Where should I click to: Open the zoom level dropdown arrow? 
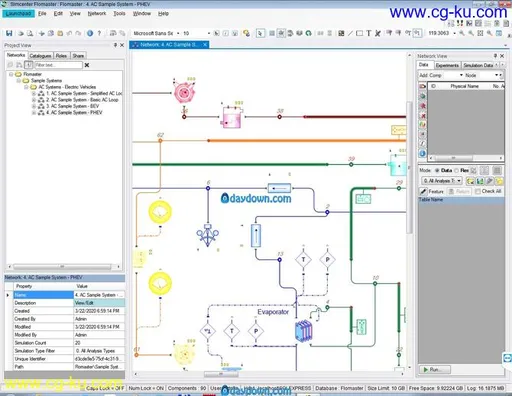click(454, 33)
